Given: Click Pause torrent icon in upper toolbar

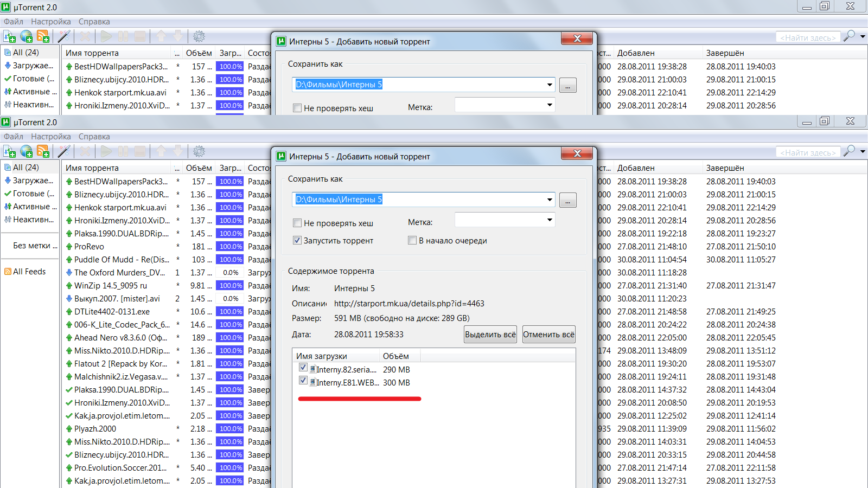Looking at the screenshot, I should click(x=123, y=36).
